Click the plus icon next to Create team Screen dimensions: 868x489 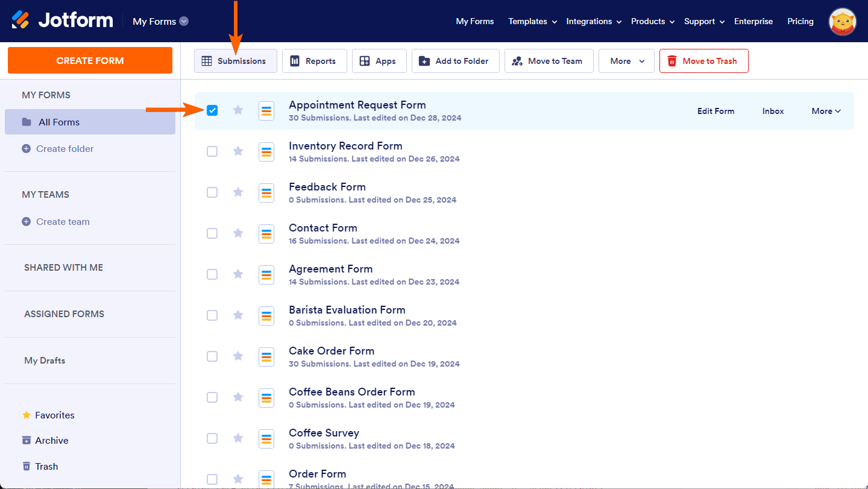pos(26,221)
